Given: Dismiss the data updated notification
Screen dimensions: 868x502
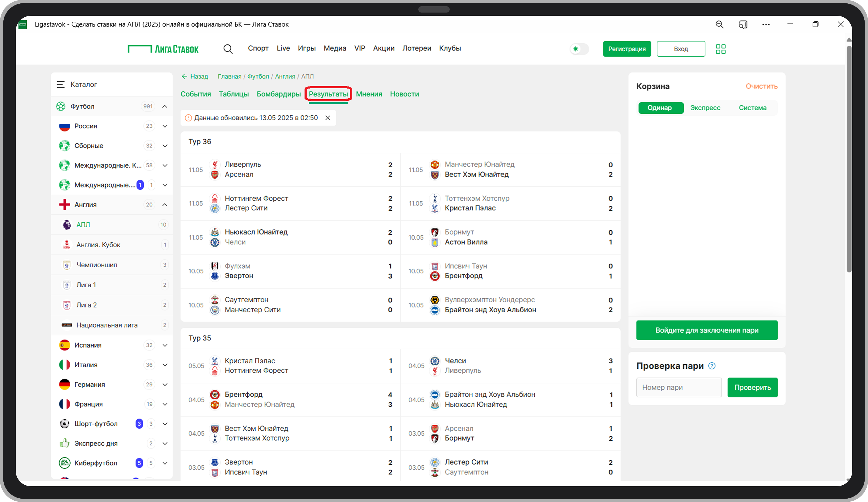Looking at the screenshot, I should 328,118.
